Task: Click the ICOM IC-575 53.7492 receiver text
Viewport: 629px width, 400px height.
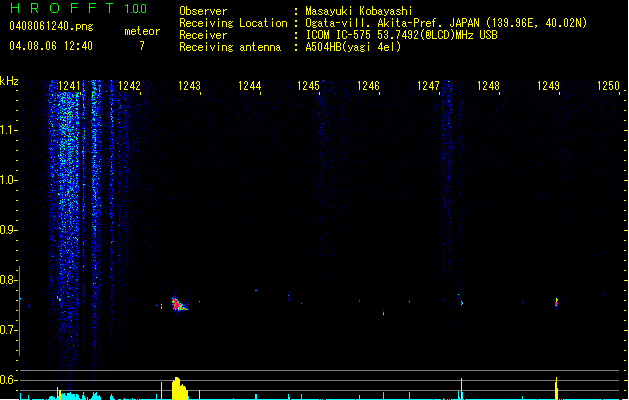Action: click(401, 35)
